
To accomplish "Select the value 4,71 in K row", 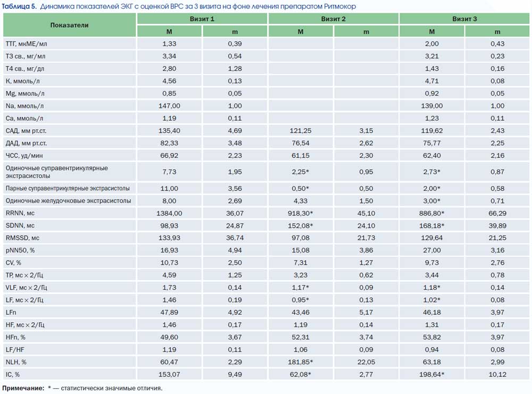I will click(x=431, y=81).
